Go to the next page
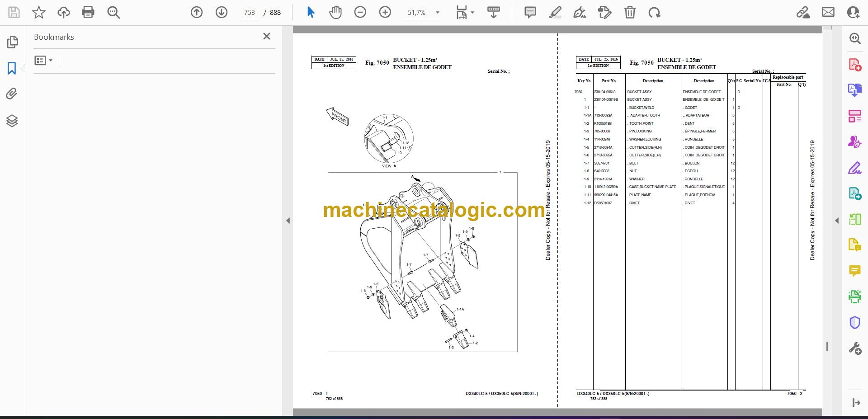The image size is (868, 419). click(222, 12)
